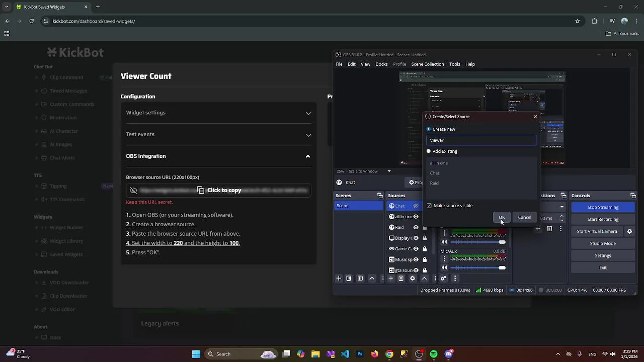This screenshot has height=362, width=644.
Task: Unlock the Game Capture source lock
Action: pos(425,249)
